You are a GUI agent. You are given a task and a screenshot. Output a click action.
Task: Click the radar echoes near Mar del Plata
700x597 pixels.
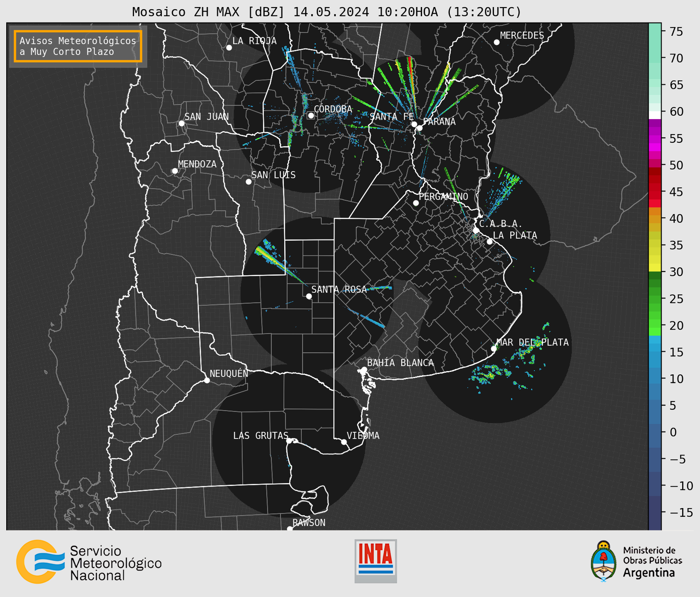[x=510, y=361]
